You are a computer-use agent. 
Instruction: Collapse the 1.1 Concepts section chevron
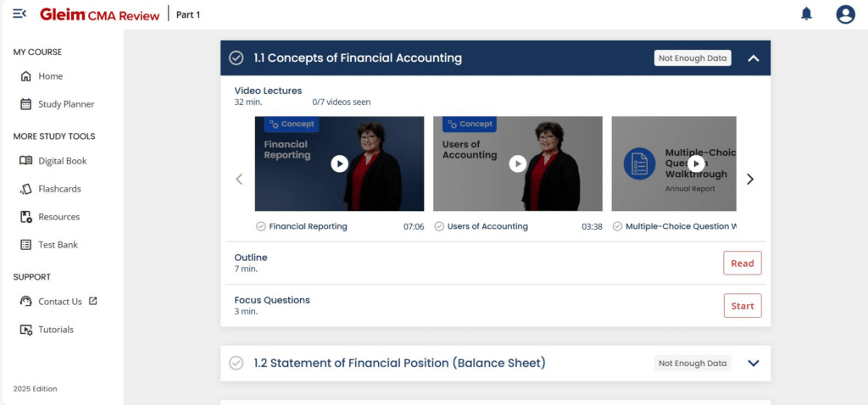[x=754, y=58]
